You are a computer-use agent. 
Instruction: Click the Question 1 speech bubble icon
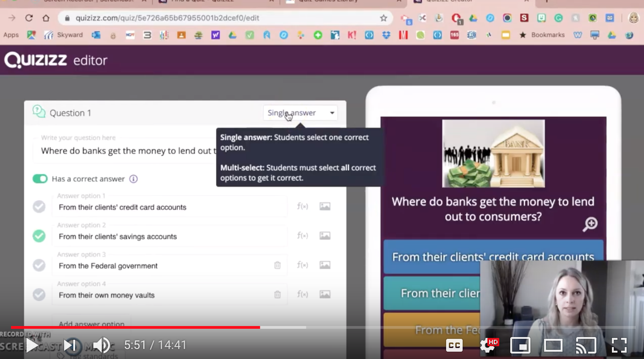tap(39, 112)
